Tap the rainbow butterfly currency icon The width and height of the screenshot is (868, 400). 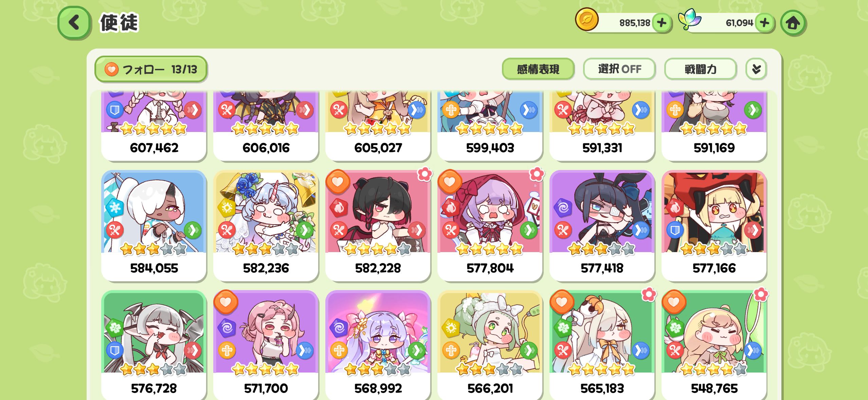(x=689, y=20)
